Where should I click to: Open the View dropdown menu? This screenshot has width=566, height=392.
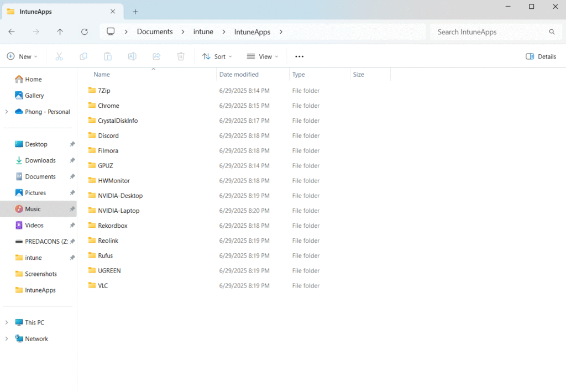pos(263,56)
